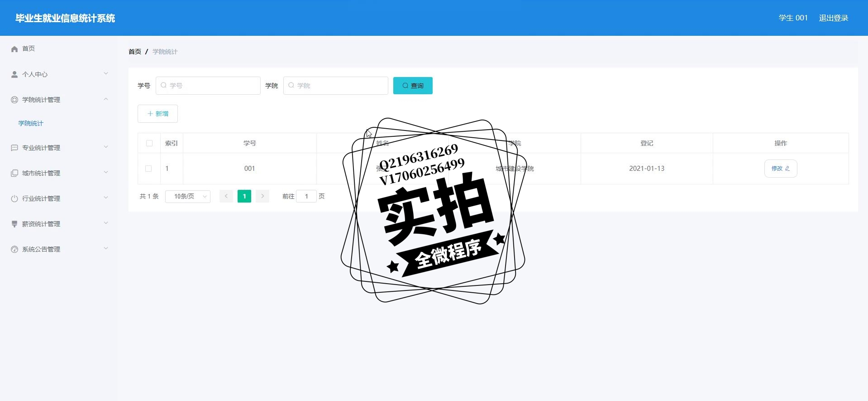Click the 操作 column header
Screen dimensions: 868x401
tap(781, 143)
